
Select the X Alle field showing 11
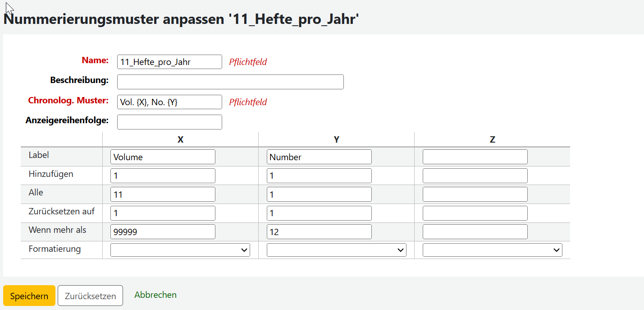click(163, 194)
